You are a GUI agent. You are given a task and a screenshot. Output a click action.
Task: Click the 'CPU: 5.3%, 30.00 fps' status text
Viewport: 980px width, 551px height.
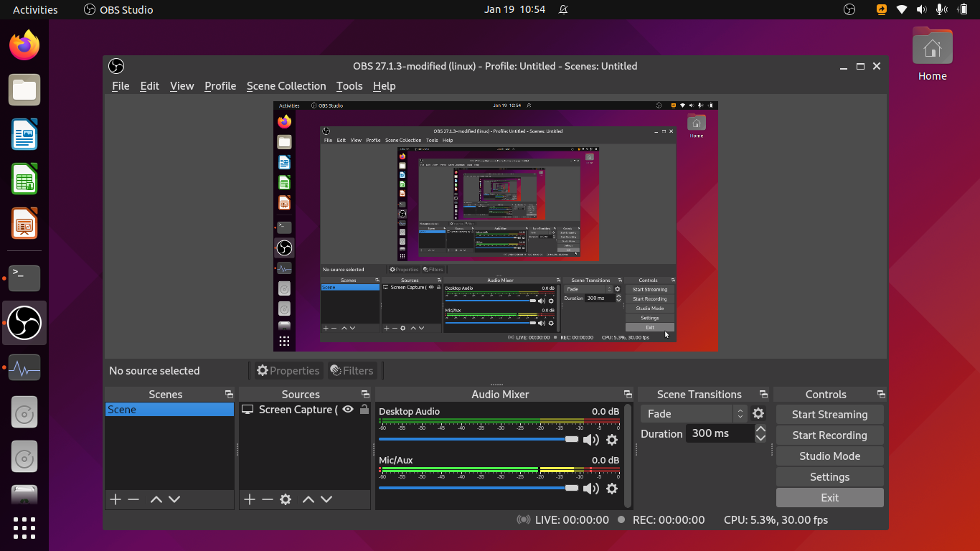pos(776,520)
